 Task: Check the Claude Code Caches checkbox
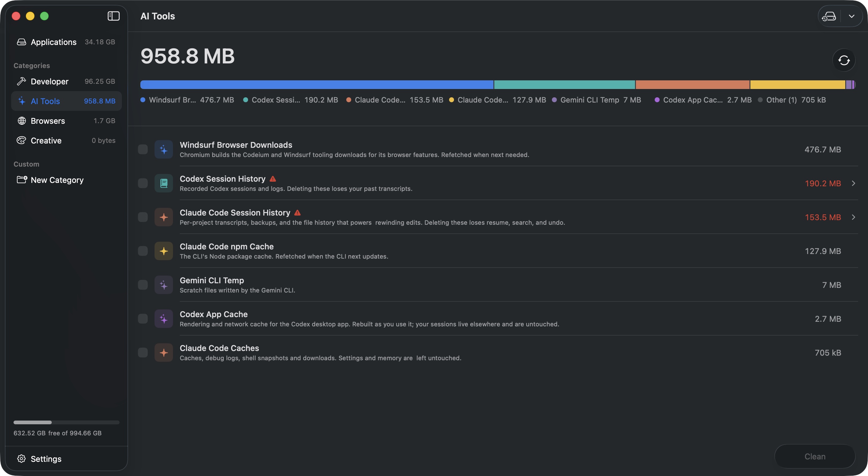point(143,353)
